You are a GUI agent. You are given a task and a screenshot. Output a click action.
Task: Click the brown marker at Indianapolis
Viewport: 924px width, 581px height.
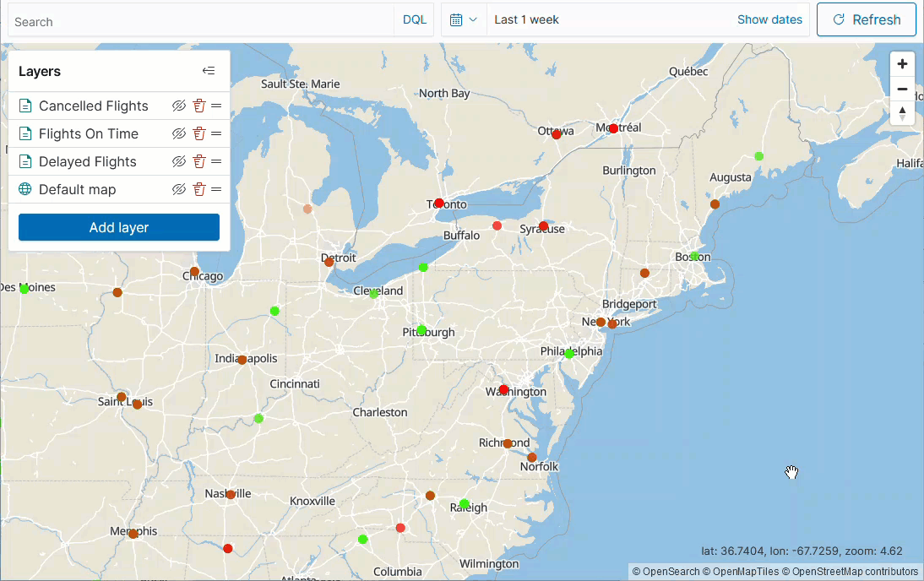pos(242,360)
